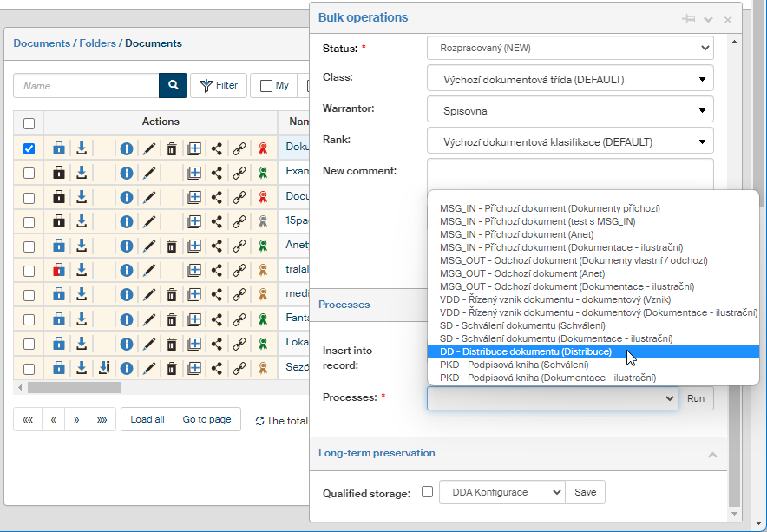Click the chain link icon in the fourth row

pyautogui.click(x=239, y=221)
